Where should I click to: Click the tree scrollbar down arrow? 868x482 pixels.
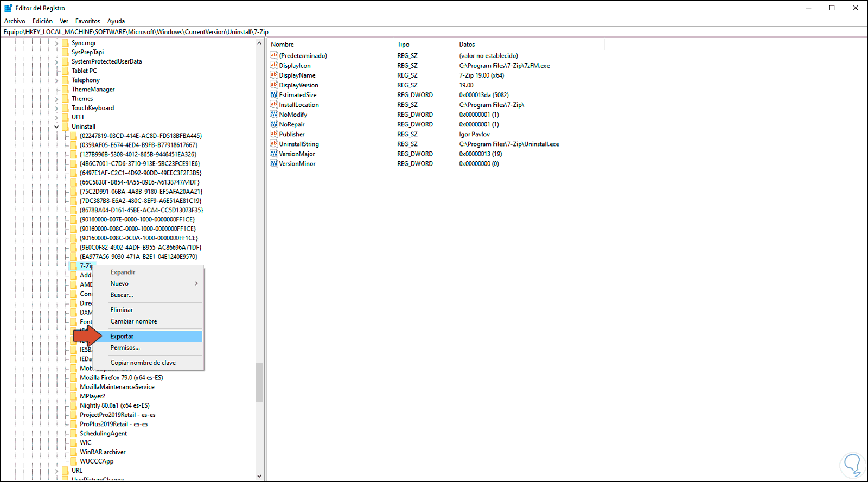point(259,476)
